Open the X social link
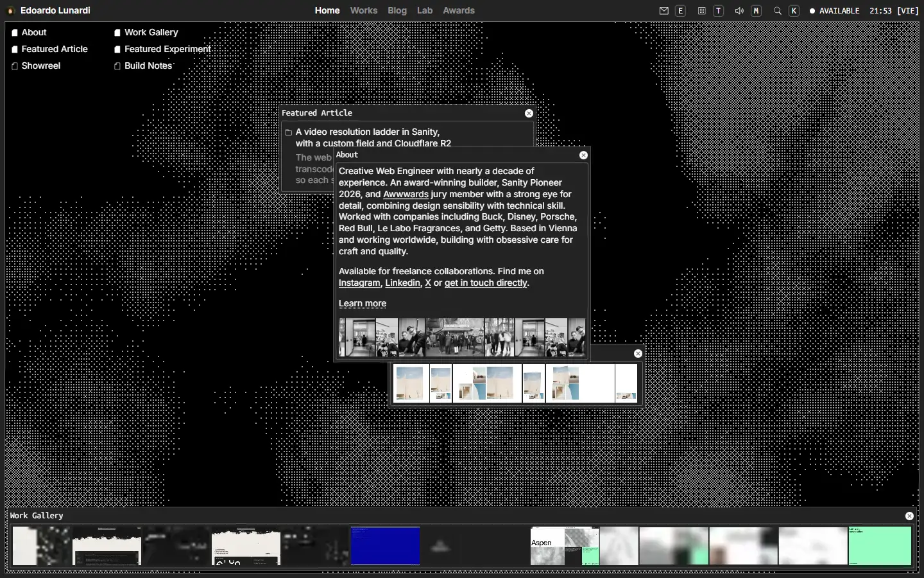This screenshot has height=578, width=924. coord(428,283)
